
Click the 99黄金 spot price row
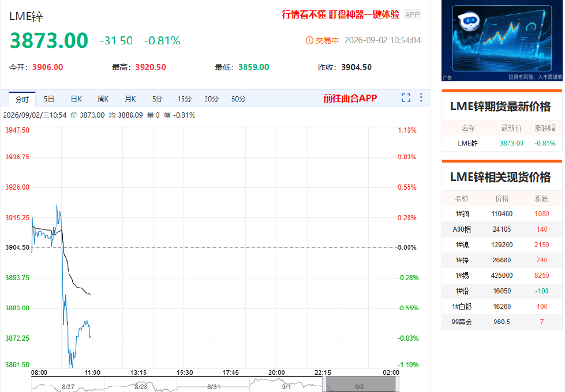tap(502, 322)
